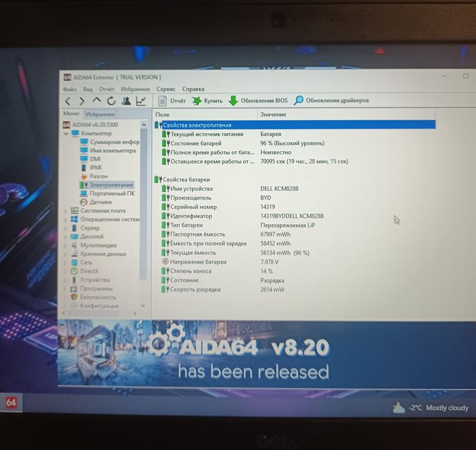Select the Состояние батарей row
This screenshot has height=450, width=476.
click(x=295, y=143)
